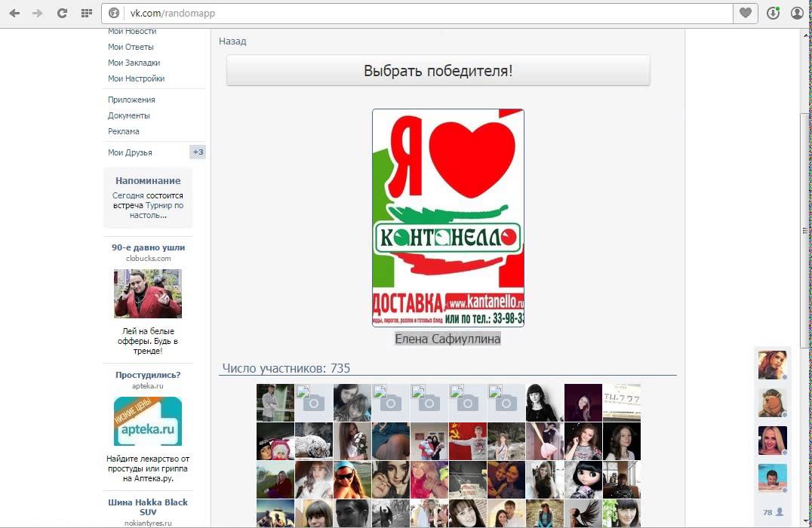Click the +3 friend requests badge
Viewport: 812px width, 528px height.
click(198, 152)
